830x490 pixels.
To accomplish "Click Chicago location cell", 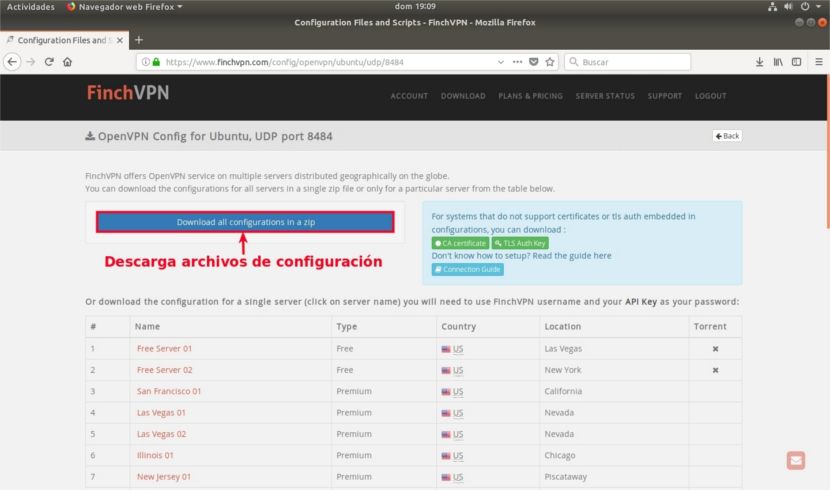I will pyautogui.click(x=560, y=455).
